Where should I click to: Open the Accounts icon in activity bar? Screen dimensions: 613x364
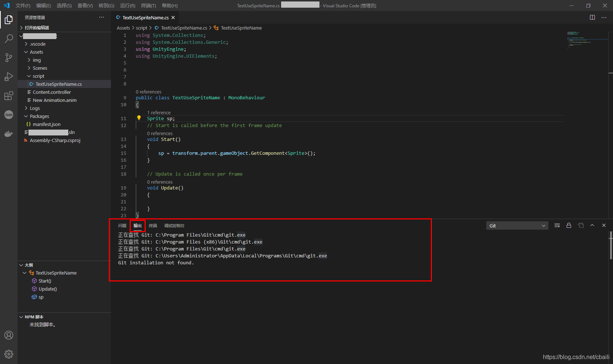(x=9, y=335)
